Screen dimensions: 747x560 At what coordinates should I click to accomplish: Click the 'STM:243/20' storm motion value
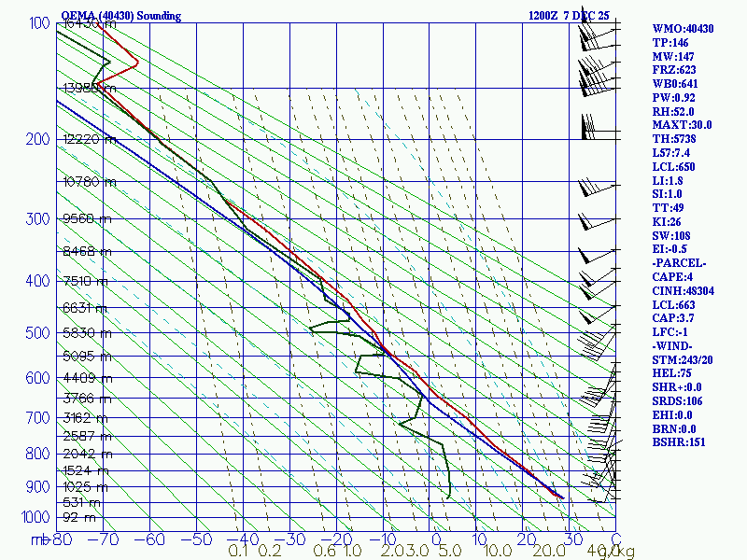[683, 360]
